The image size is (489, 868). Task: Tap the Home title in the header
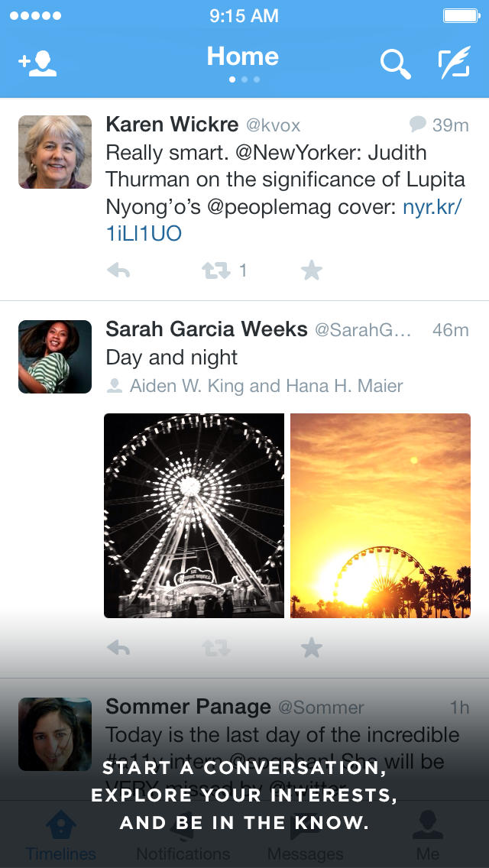(243, 57)
